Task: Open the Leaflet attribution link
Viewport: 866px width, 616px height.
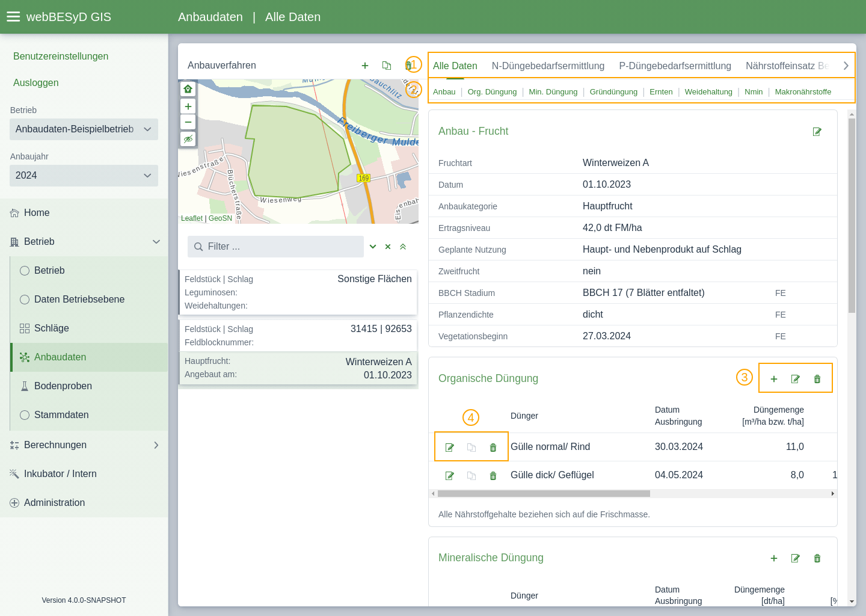Action: coord(192,218)
